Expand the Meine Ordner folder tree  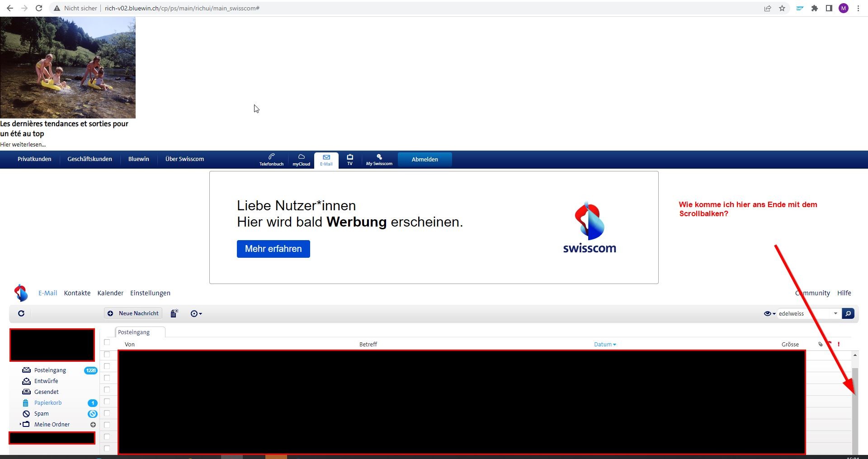pos(20,424)
